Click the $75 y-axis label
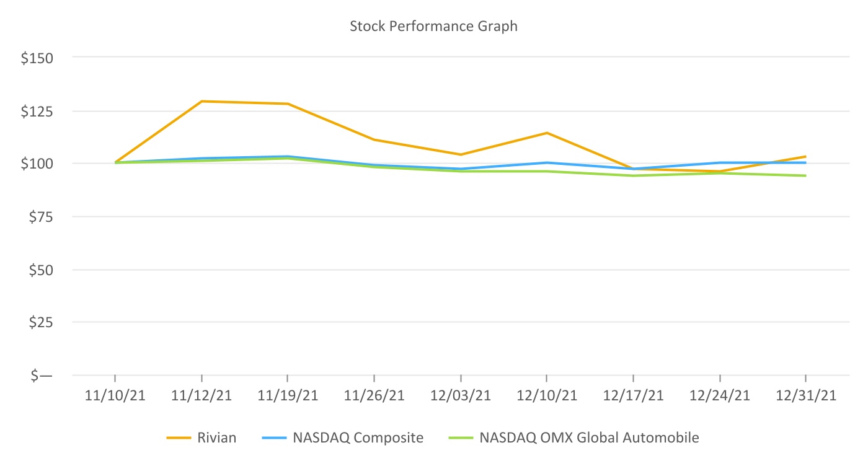 [x=40, y=218]
